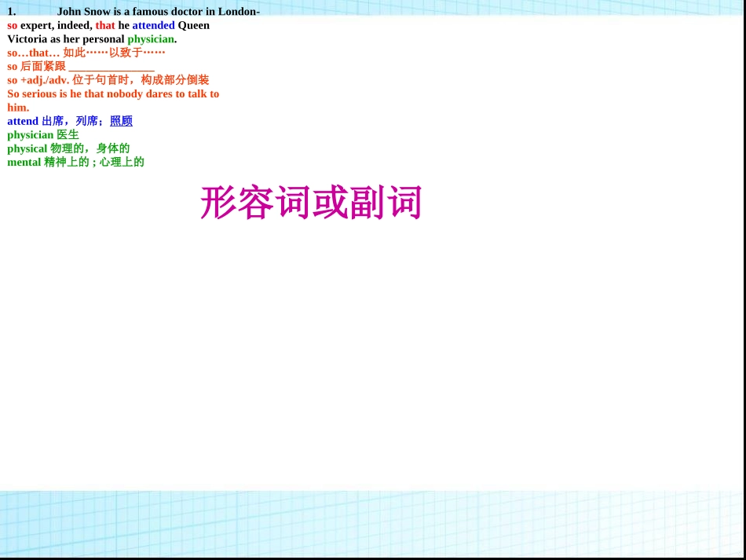Select the line 'so…that… 如此……以致于……'
Viewport: 746px width, 560px height.
tap(86, 53)
